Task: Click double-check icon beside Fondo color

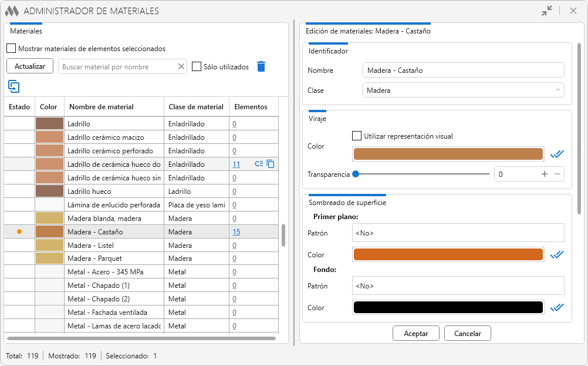Action: pos(557,307)
